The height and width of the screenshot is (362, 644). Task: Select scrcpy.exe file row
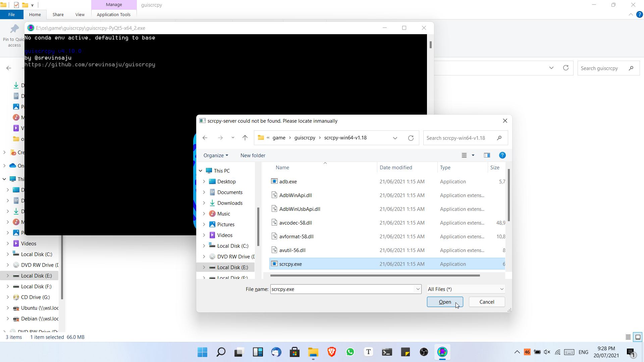pos(387,264)
